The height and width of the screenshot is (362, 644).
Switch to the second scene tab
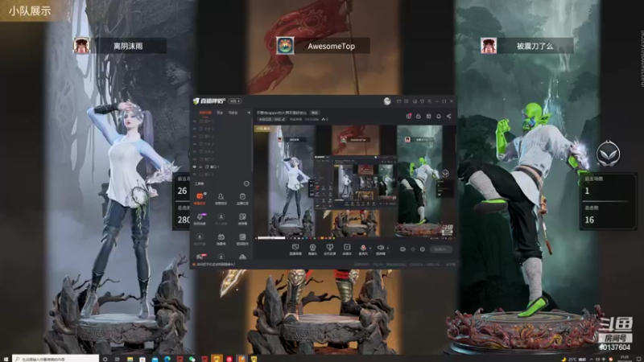pos(220,113)
